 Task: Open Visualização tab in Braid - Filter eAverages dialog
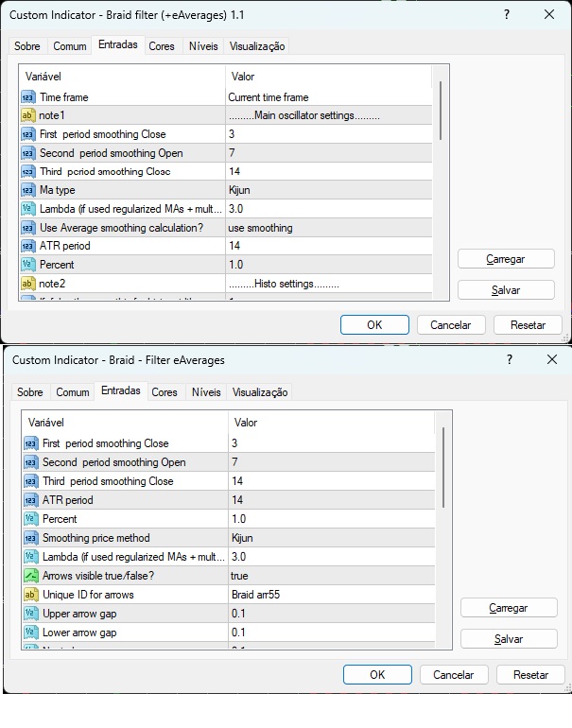click(260, 392)
